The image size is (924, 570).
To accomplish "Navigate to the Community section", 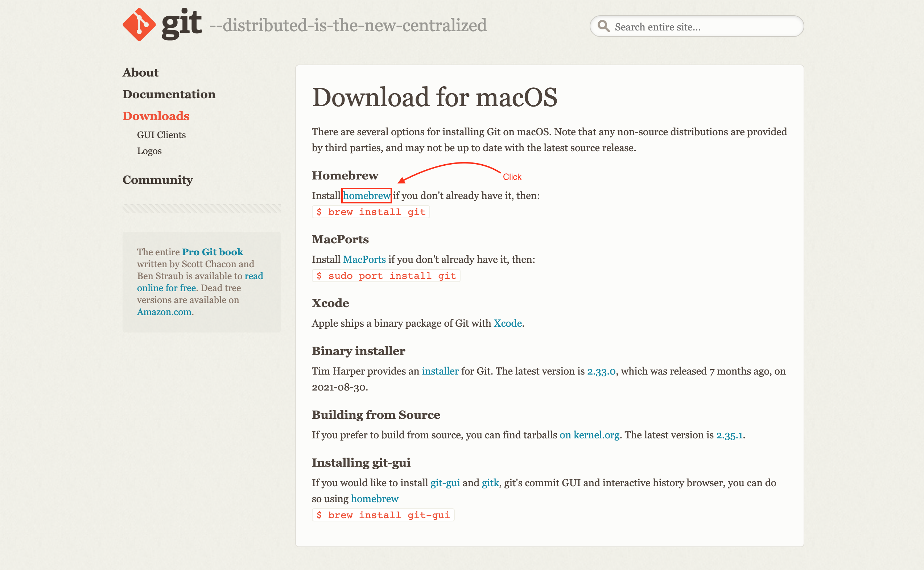I will click(x=157, y=180).
